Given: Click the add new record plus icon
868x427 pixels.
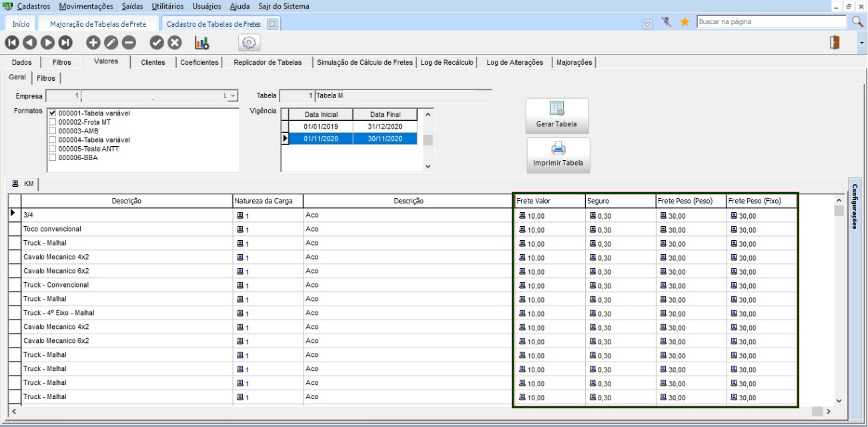Looking at the screenshot, I should (93, 43).
